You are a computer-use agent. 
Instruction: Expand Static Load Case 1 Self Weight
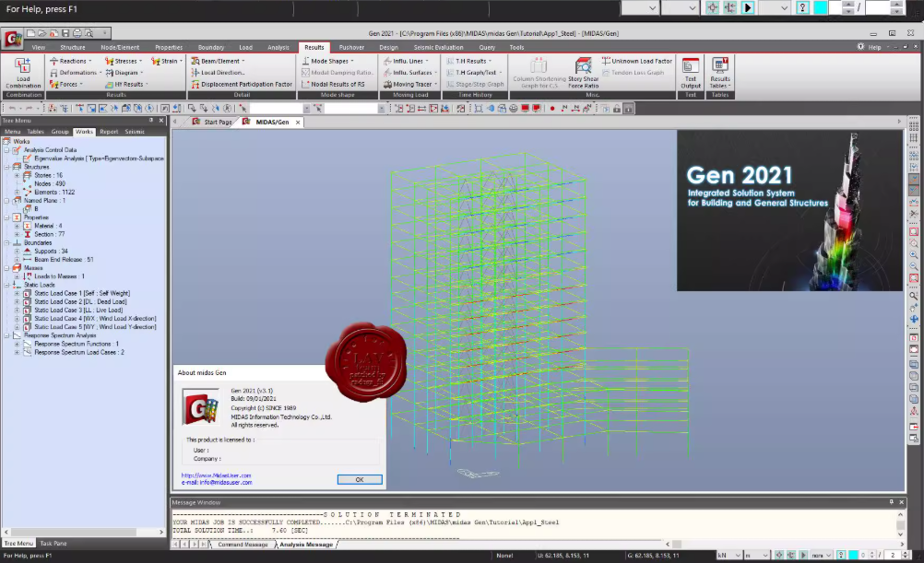[18, 293]
